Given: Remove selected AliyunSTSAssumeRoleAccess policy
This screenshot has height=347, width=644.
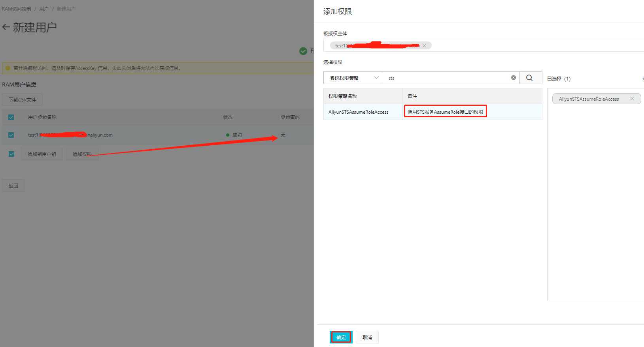Looking at the screenshot, I should click(x=632, y=99).
